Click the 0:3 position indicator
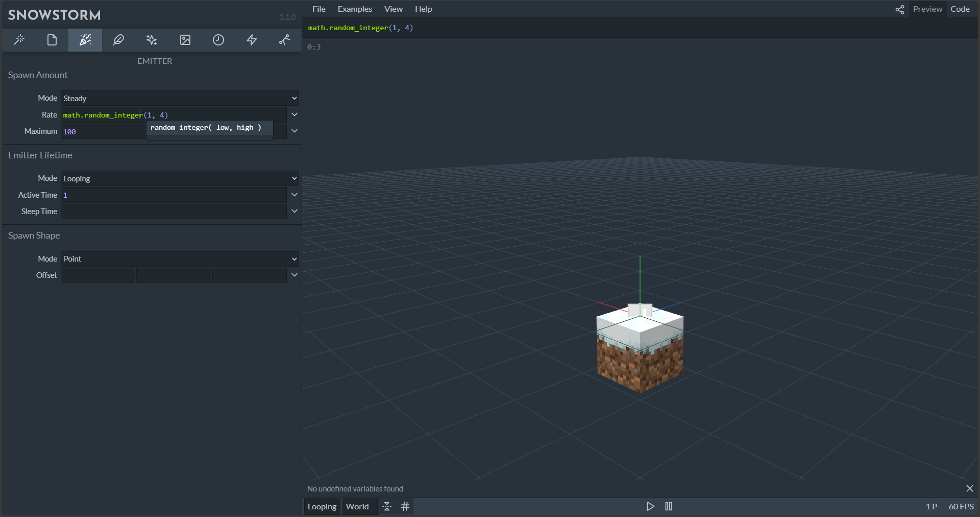The image size is (980, 517). tap(314, 47)
